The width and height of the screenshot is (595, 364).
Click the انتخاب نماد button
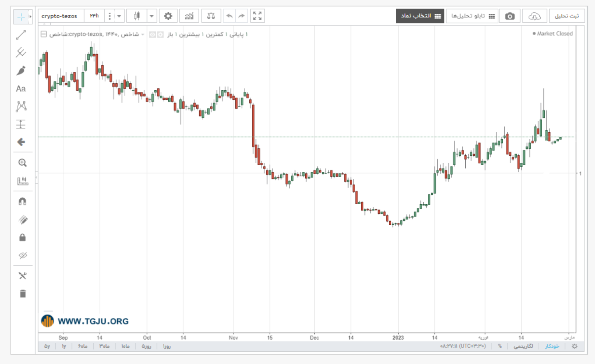coord(420,16)
